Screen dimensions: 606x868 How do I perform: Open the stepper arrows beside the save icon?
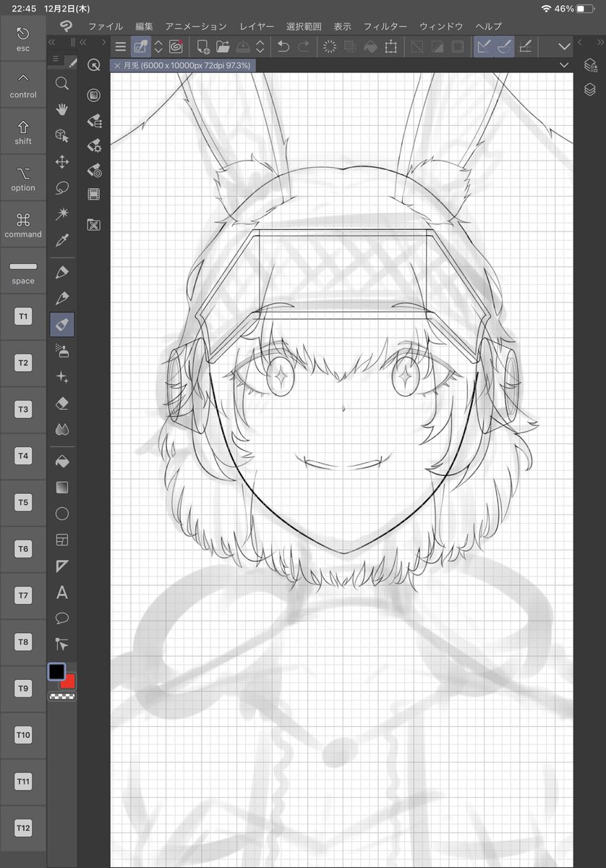point(260,47)
